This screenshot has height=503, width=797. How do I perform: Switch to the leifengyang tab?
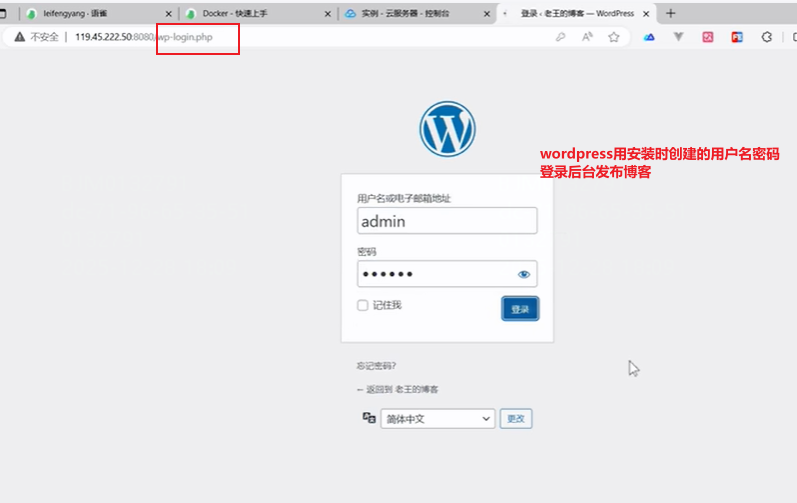97,14
